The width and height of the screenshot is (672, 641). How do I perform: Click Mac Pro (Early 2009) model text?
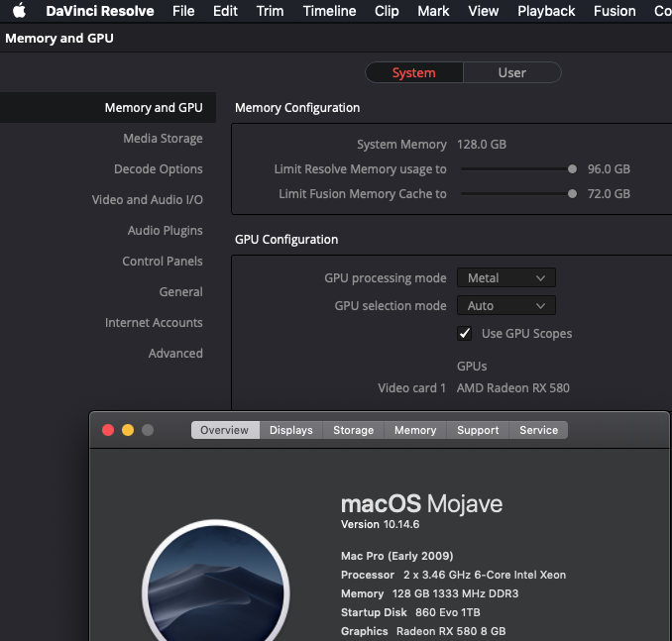396,556
